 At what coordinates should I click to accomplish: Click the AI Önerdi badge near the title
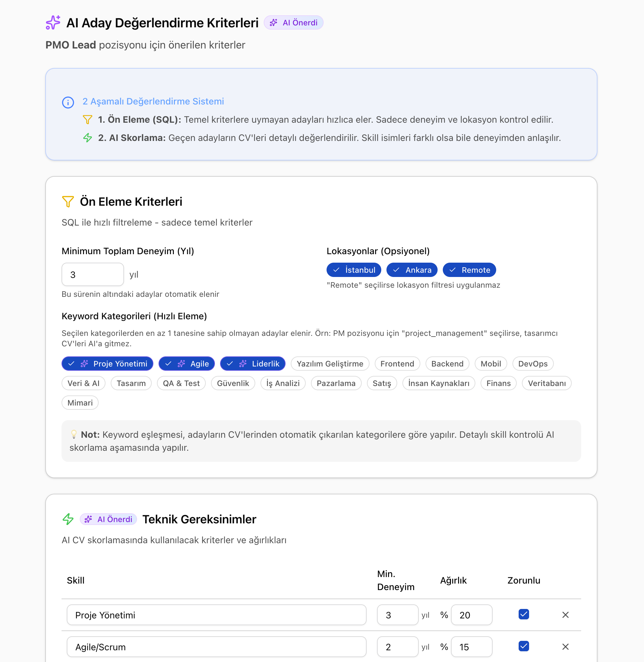(x=293, y=23)
